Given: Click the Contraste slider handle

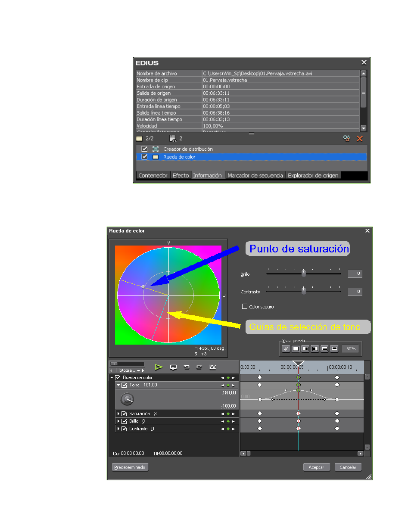Looking at the screenshot, I should click(x=304, y=291).
